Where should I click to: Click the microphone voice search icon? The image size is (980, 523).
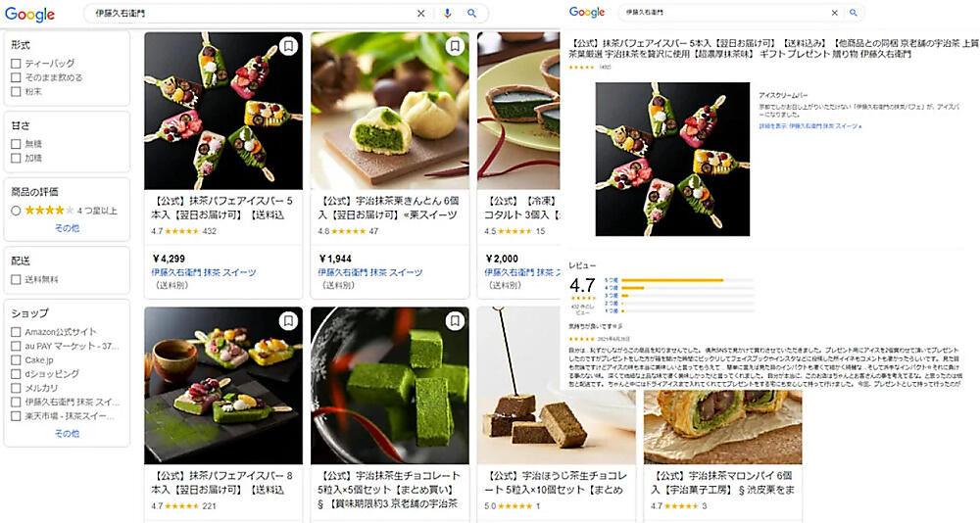pyautogui.click(x=448, y=13)
